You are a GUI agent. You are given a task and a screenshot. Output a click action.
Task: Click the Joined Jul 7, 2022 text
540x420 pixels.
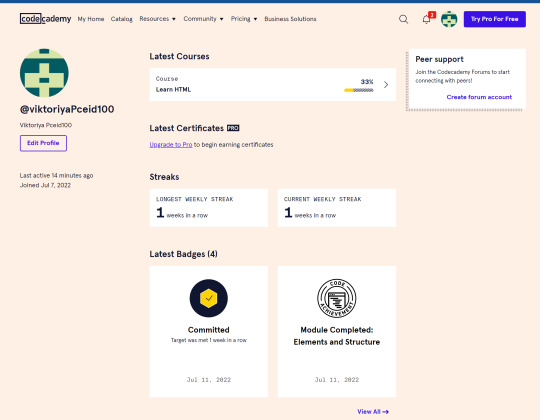click(45, 185)
